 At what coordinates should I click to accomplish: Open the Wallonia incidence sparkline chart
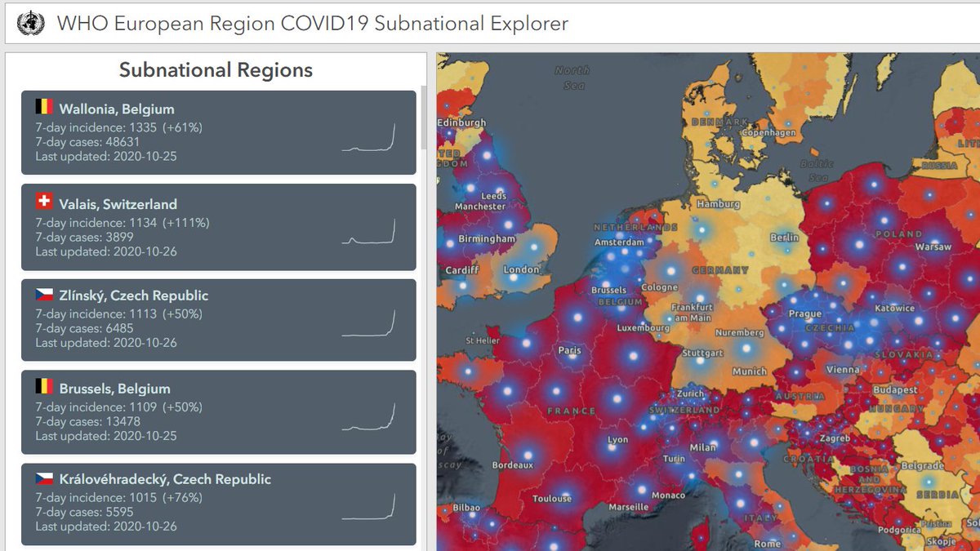tap(369, 137)
